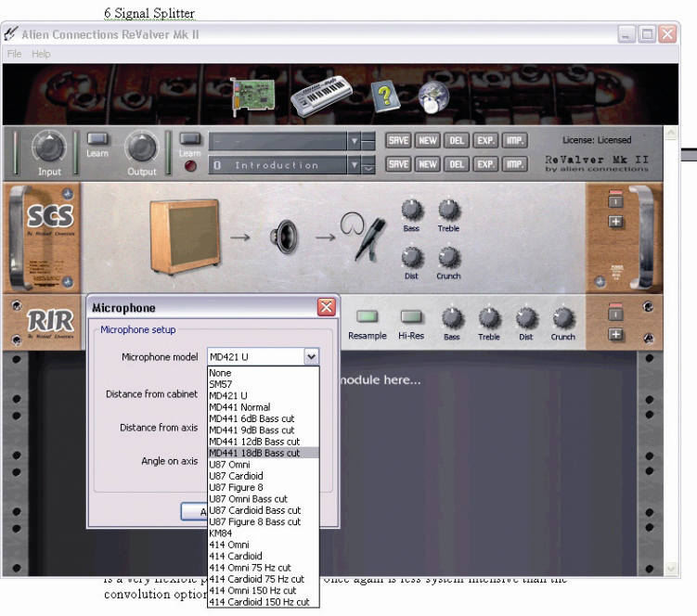
Task: Choose MD441 Normal in the list
Action: pyautogui.click(x=264, y=407)
